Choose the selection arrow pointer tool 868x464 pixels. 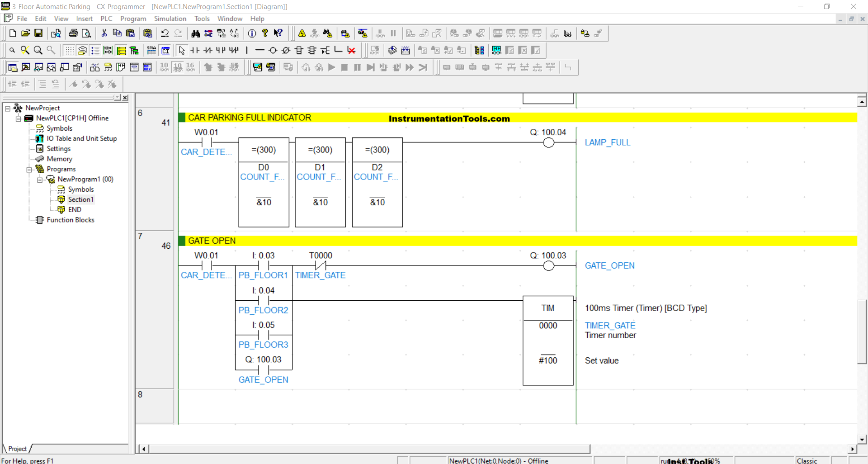click(182, 50)
